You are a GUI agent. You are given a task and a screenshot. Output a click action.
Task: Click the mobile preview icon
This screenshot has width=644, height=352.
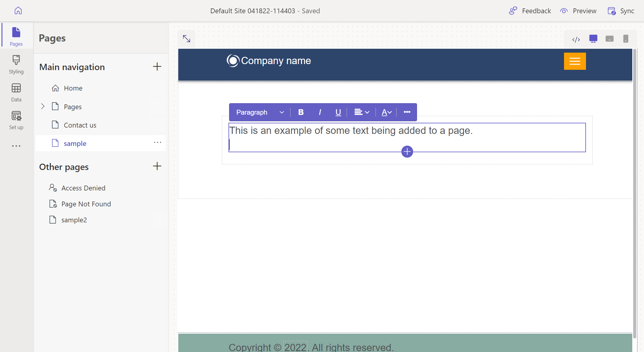pos(625,39)
